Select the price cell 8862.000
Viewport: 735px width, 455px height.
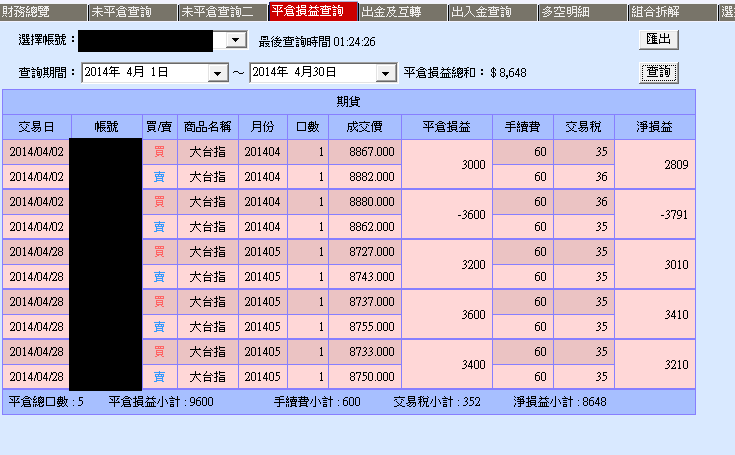(x=365, y=227)
